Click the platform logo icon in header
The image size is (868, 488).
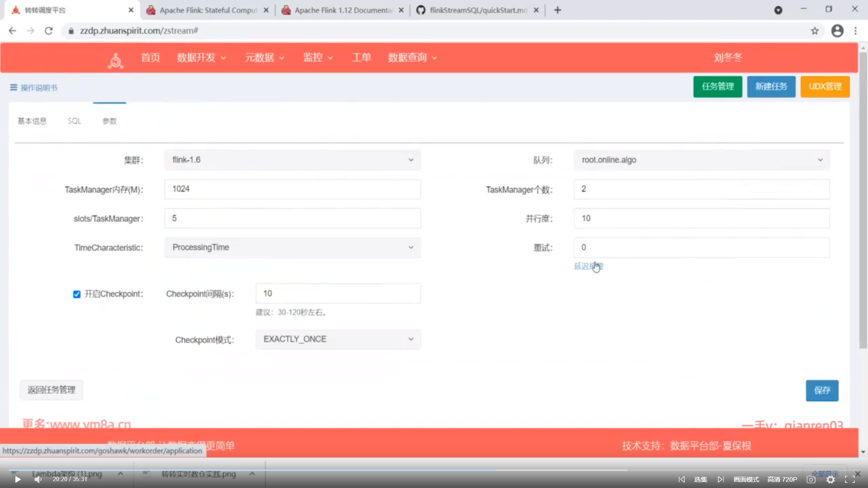[116, 61]
